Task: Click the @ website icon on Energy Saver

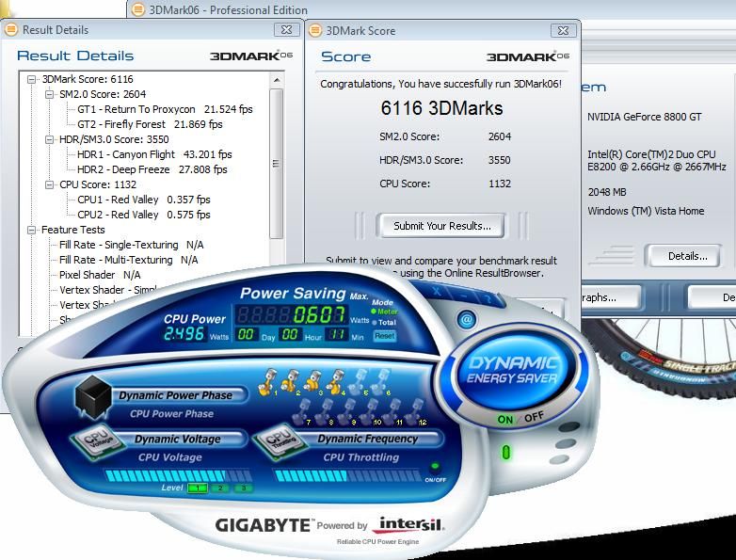Action: 466,320
